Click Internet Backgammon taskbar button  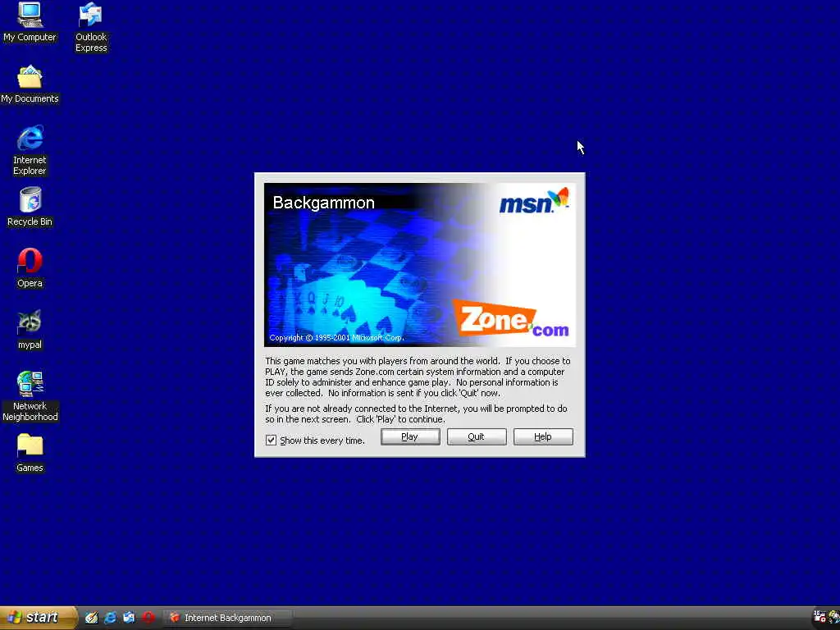(x=227, y=618)
